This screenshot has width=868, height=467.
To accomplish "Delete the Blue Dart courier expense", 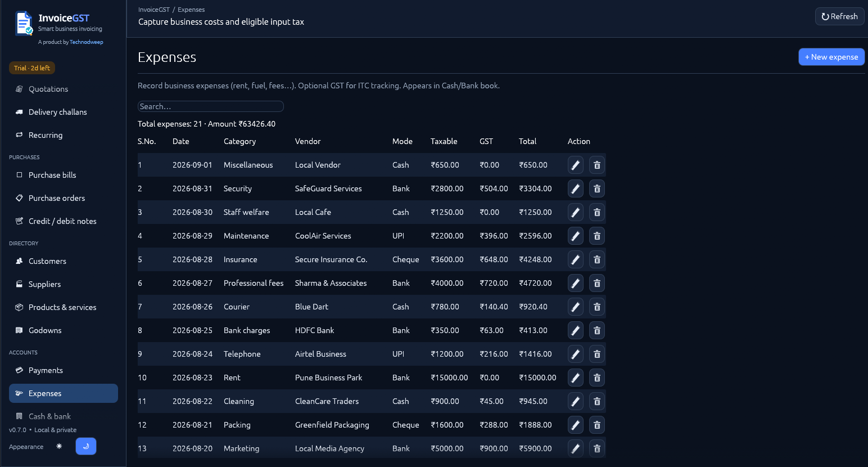I will (x=597, y=307).
